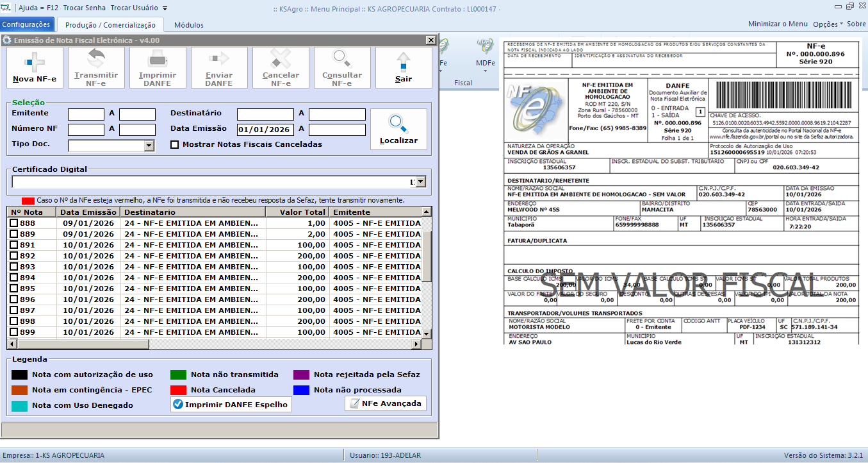Expand the Certificado Digital combo box
Image resolution: width=868 pixels, height=463 pixels.
coord(421,182)
